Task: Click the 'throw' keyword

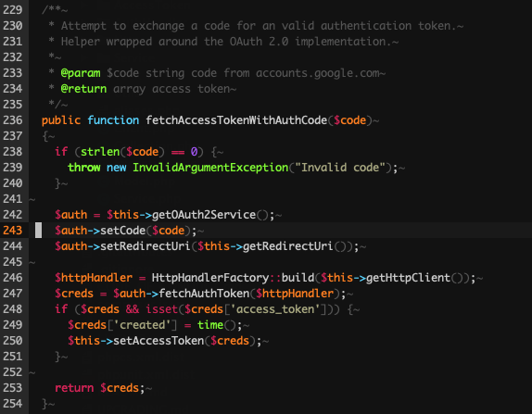Action: point(83,167)
